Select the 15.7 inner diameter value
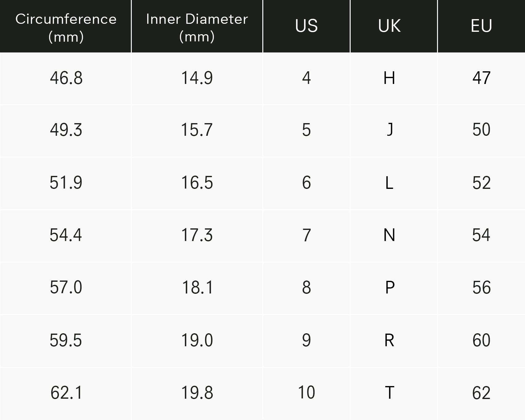The height and width of the screenshot is (420, 525). (x=197, y=130)
